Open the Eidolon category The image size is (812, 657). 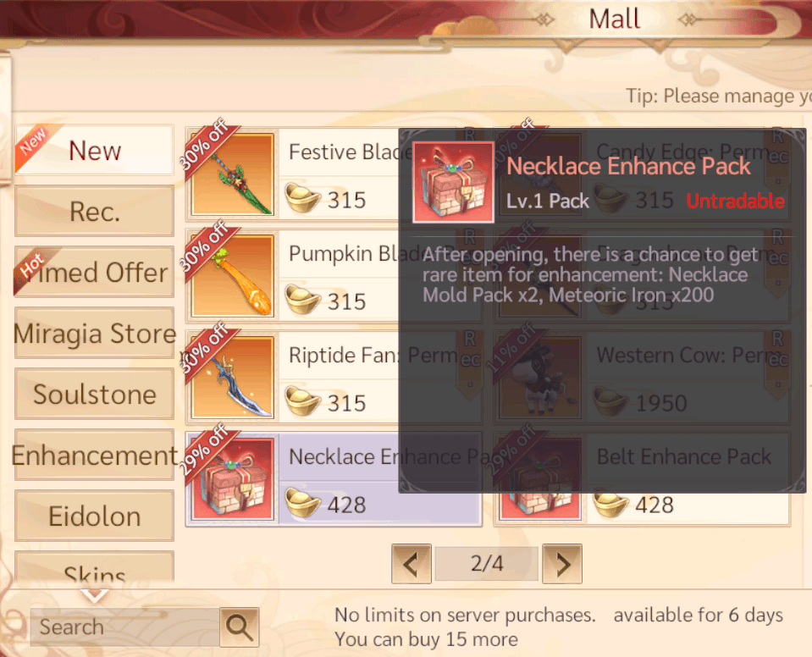(94, 516)
